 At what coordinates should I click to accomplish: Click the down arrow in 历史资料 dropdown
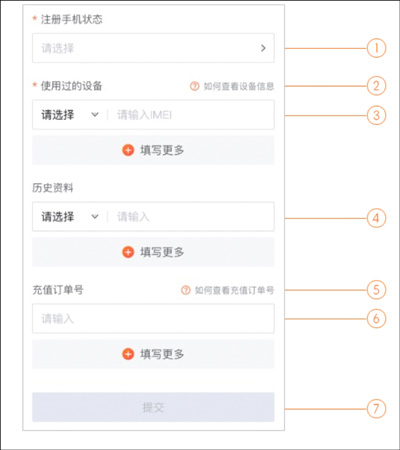(95, 217)
